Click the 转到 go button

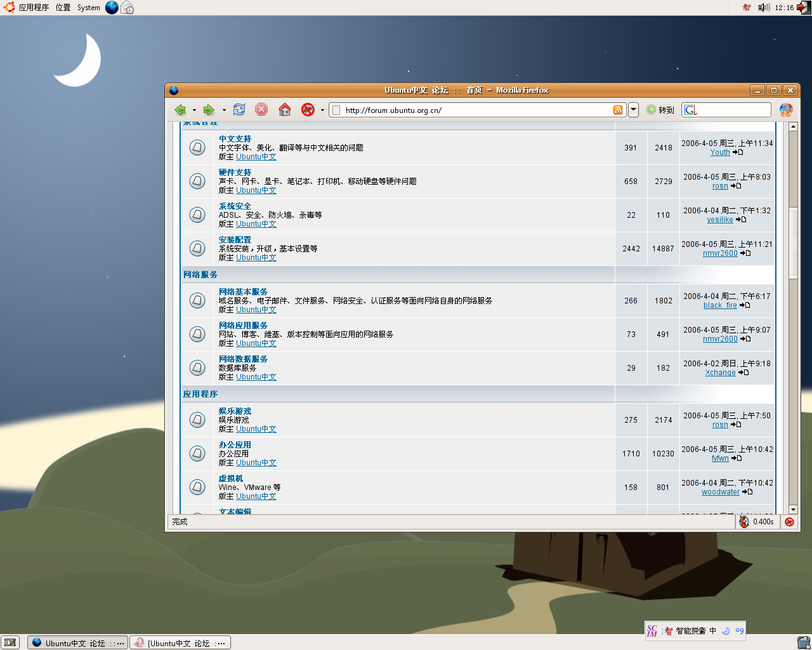(x=660, y=110)
